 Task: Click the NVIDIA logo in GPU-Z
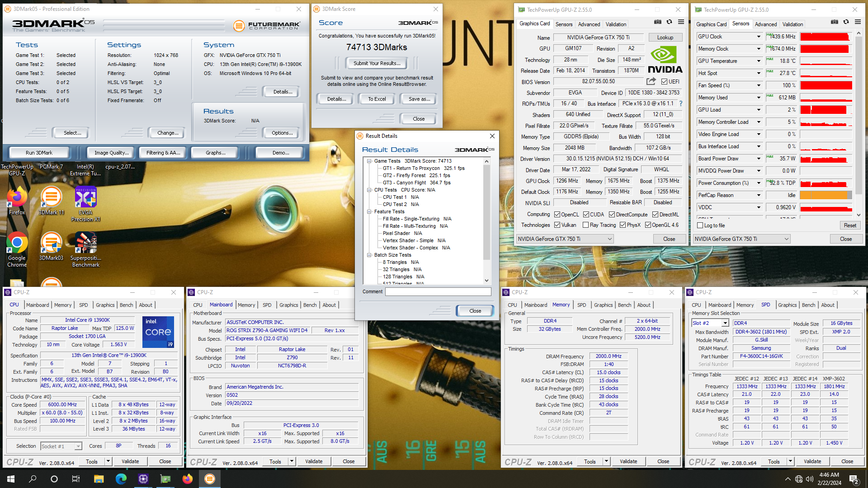(665, 59)
